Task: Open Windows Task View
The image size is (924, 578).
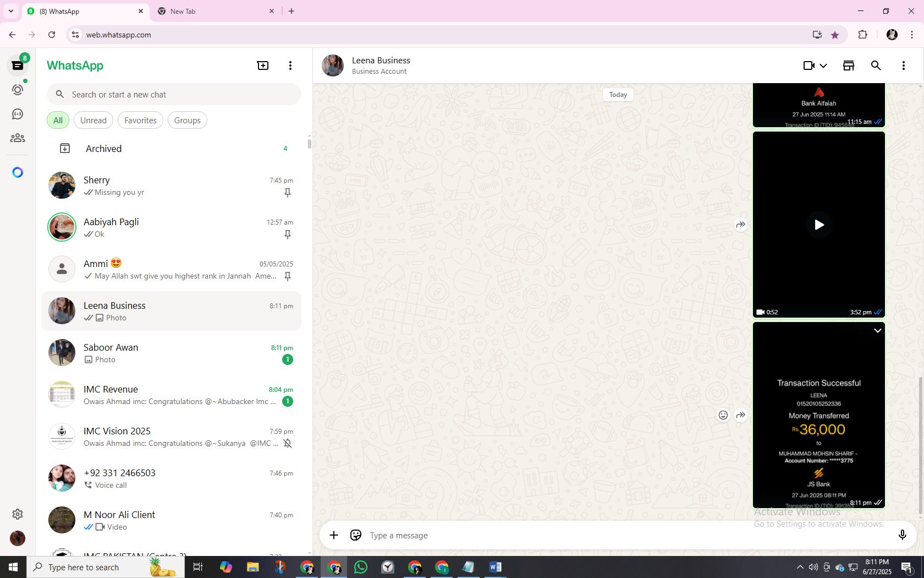Action: 198,567
